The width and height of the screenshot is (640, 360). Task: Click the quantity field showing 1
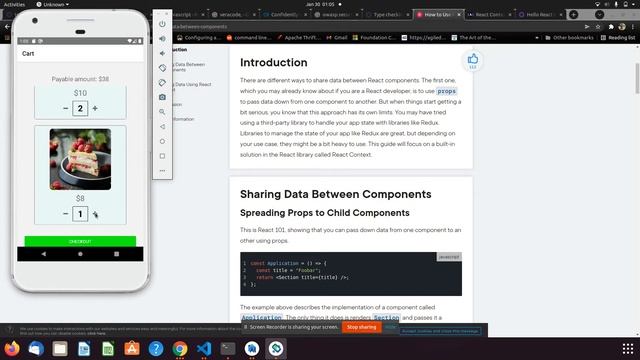tap(80, 214)
